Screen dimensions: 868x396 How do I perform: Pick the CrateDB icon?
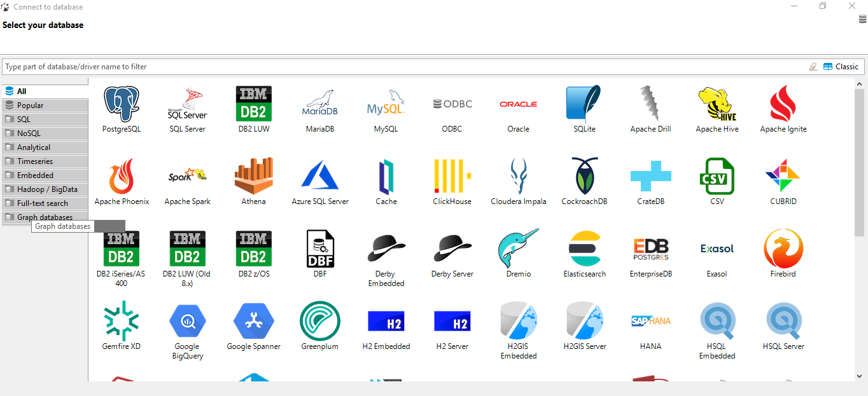[650, 177]
